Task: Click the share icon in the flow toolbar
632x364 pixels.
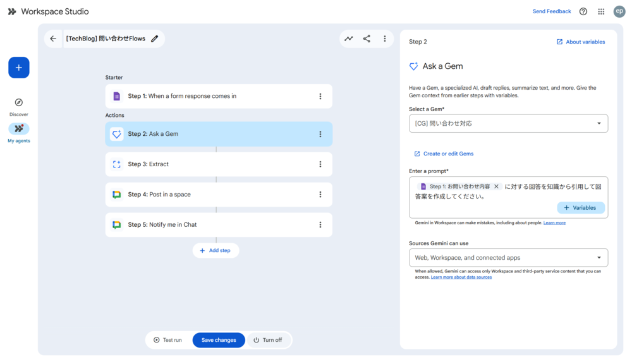Action: [367, 39]
